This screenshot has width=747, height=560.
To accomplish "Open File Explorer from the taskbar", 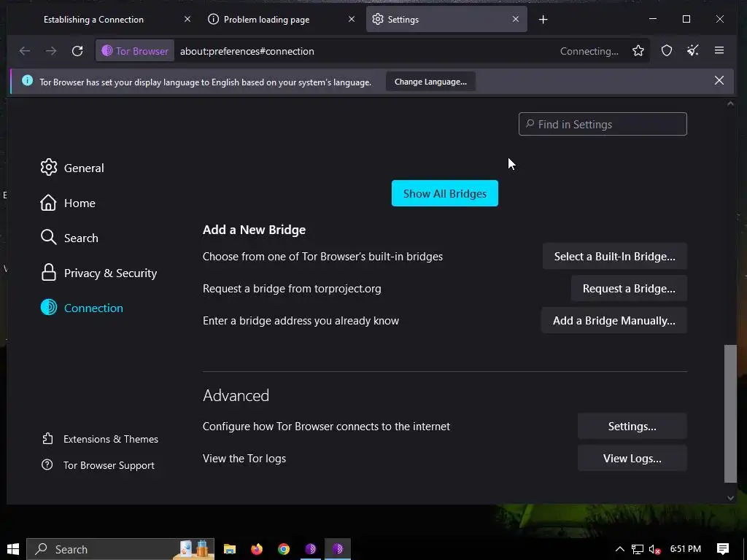I will click(x=230, y=549).
